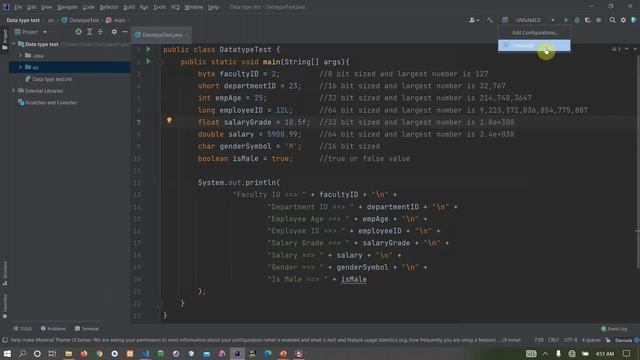This screenshot has width=640, height=360.
Task: Hide the Project panel with minus icon
Action: click(x=125, y=32)
